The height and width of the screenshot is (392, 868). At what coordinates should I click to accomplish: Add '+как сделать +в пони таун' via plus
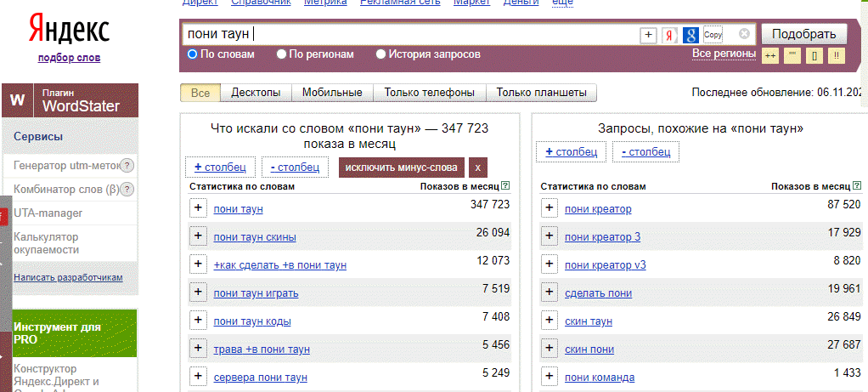(x=198, y=264)
